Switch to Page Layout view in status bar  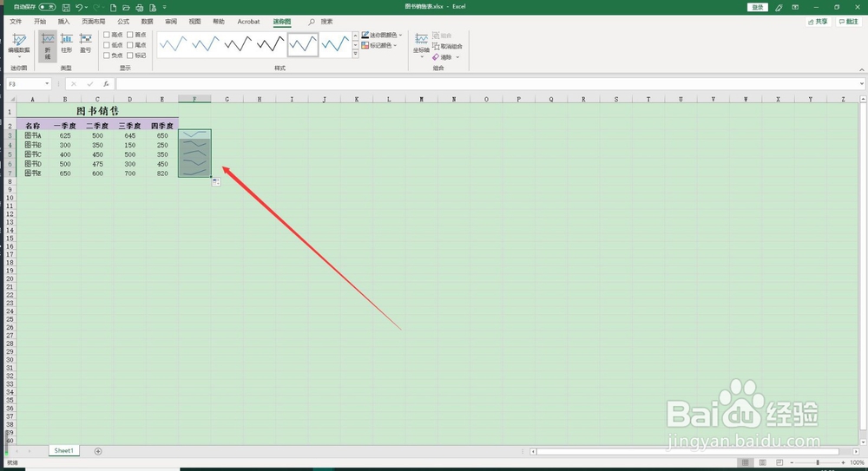(762, 462)
